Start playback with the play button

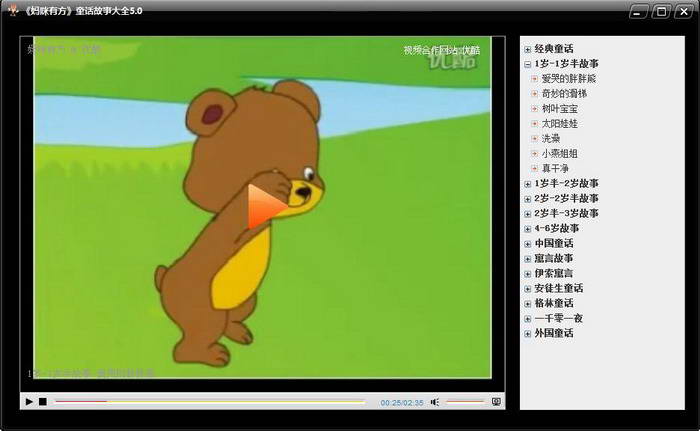pos(29,402)
